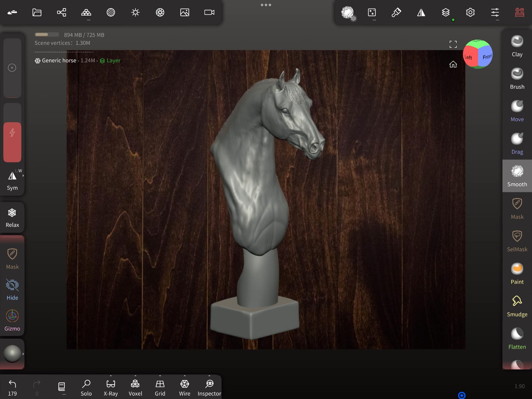The height and width of the screenshot is (399, 532).
Task: Open the Voxel remesh menu
Action: click(x=135, y=387)
